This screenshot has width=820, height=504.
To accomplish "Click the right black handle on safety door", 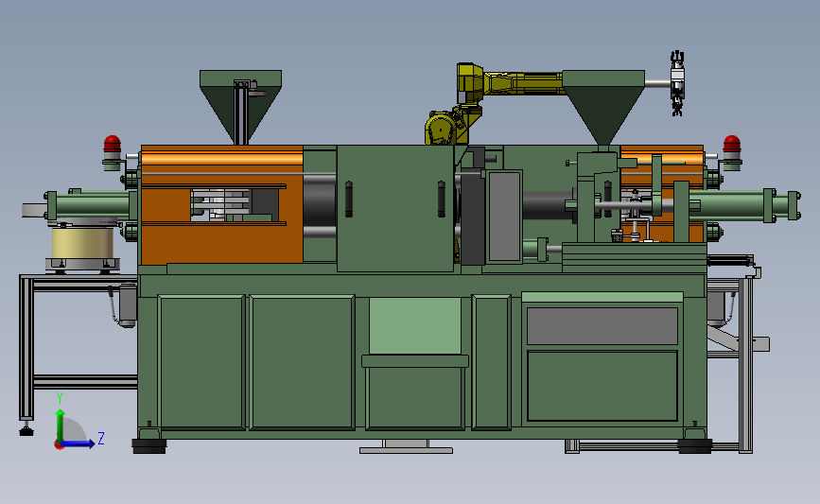I will coord(442,199).
